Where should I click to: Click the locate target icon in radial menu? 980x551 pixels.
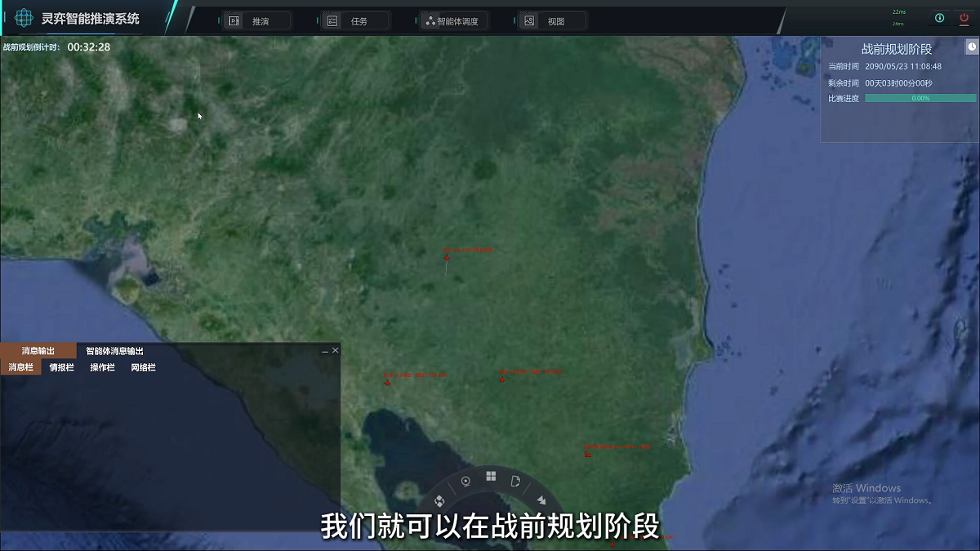pyautogui.click(x=465, y=482)
